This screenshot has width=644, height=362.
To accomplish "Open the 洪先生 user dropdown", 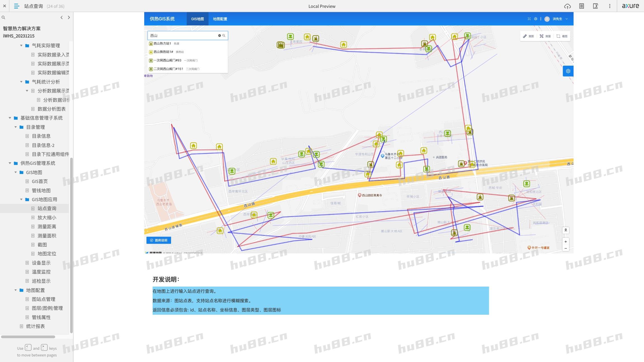I will (x=557, y=19).
